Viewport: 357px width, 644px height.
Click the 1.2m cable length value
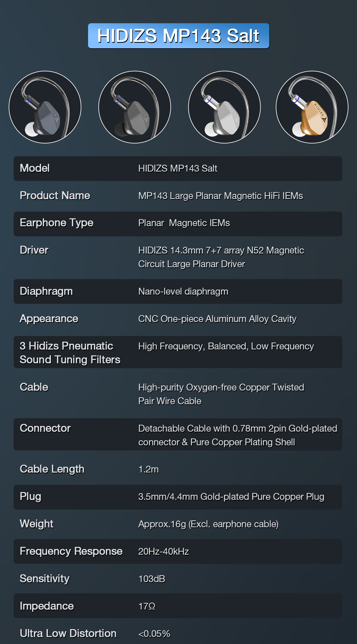click(x=148, y=469)
